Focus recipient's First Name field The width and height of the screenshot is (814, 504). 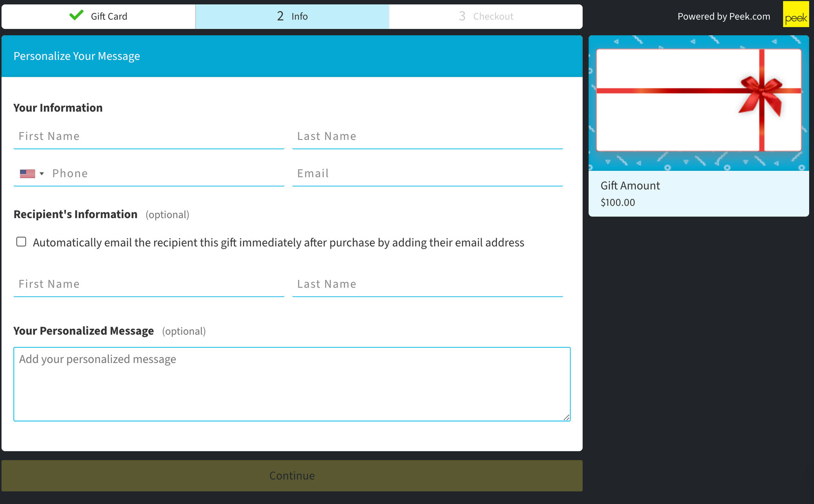point(149,284)
